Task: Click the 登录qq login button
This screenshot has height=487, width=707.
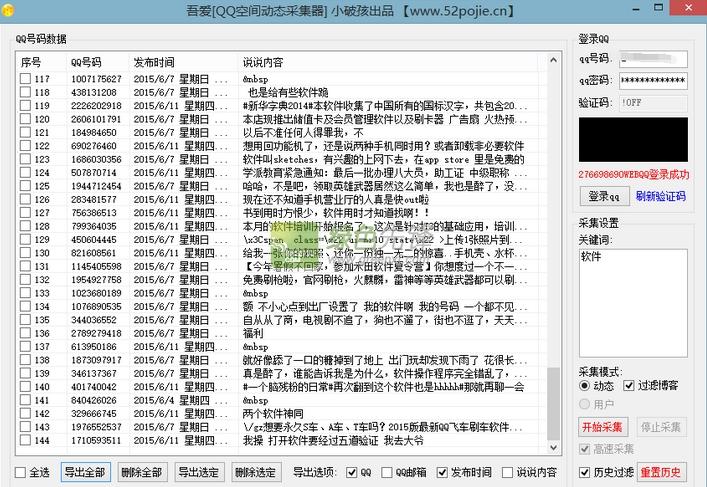Action: coord(604,196)
